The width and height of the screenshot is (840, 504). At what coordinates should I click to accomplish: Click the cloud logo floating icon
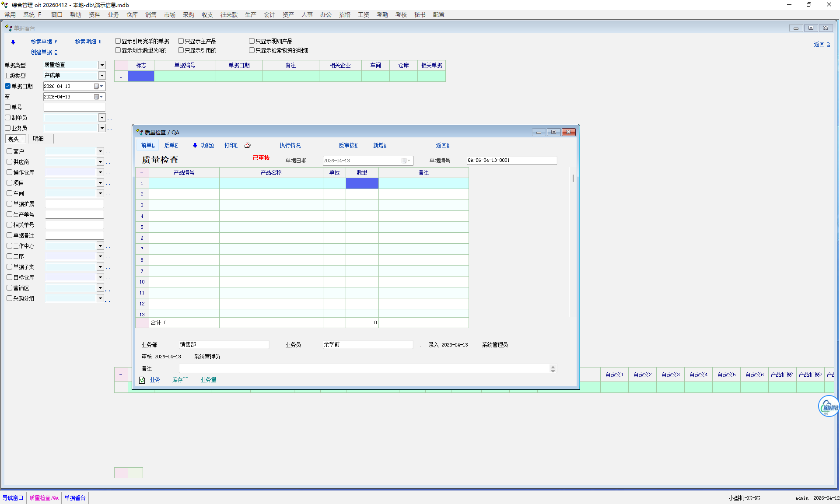[828, 406]
